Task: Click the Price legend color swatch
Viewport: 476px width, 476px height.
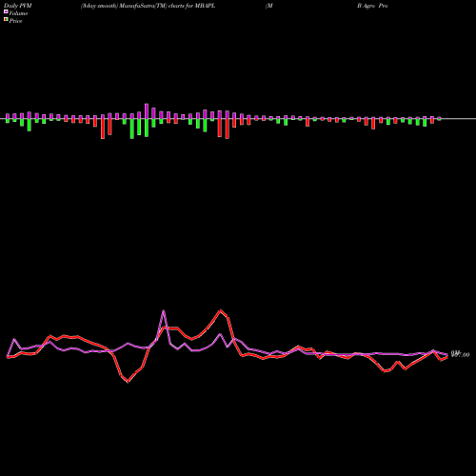Action: 6,20
